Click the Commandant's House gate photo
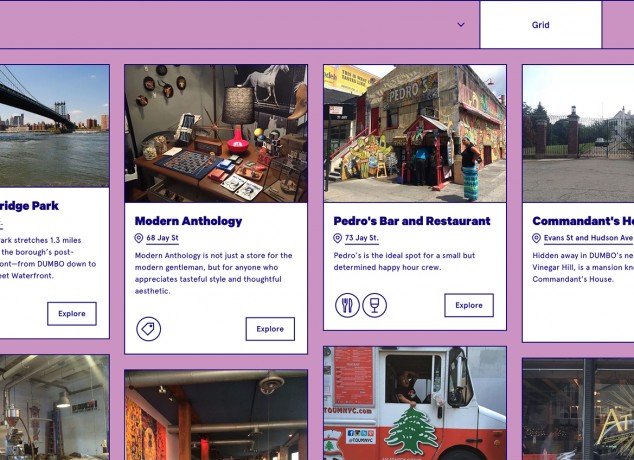The image size is (634, 460). (578, 133)
